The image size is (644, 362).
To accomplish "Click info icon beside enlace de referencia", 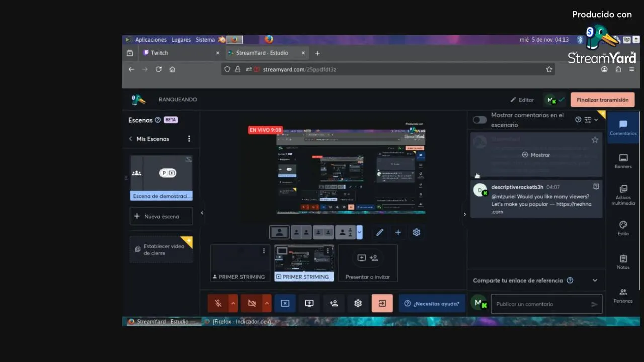I will tap(570, 280).
